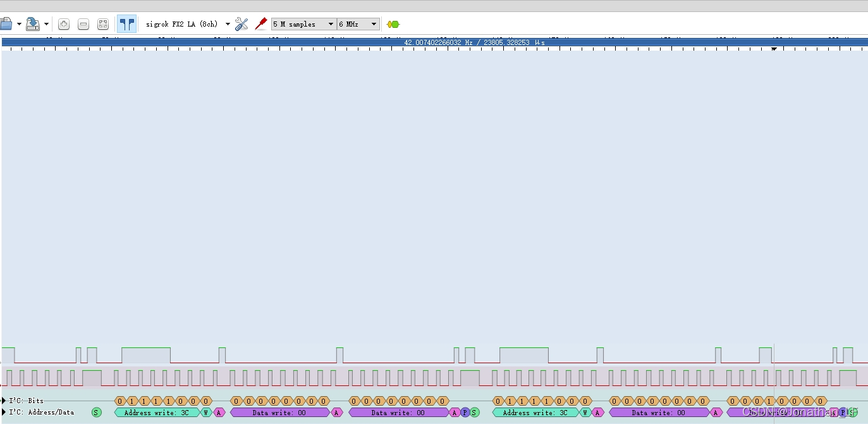
Task: Click the add protocol decoder icon
Action: (393, 24)
